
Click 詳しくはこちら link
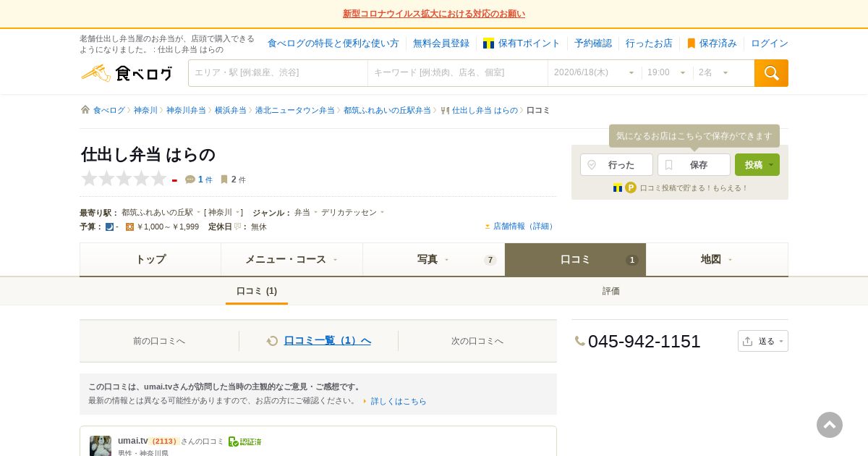click(399, 401)
